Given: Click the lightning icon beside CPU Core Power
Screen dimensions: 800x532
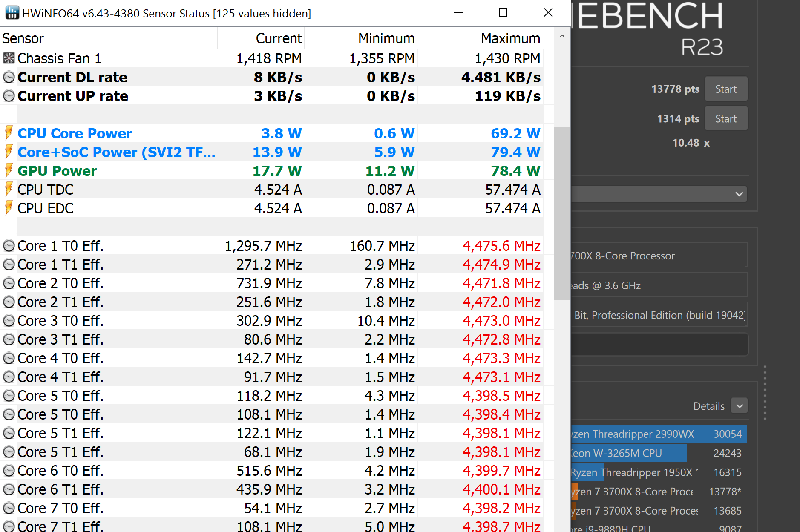Looking at the screenshot, I should (x=9, y=133).
